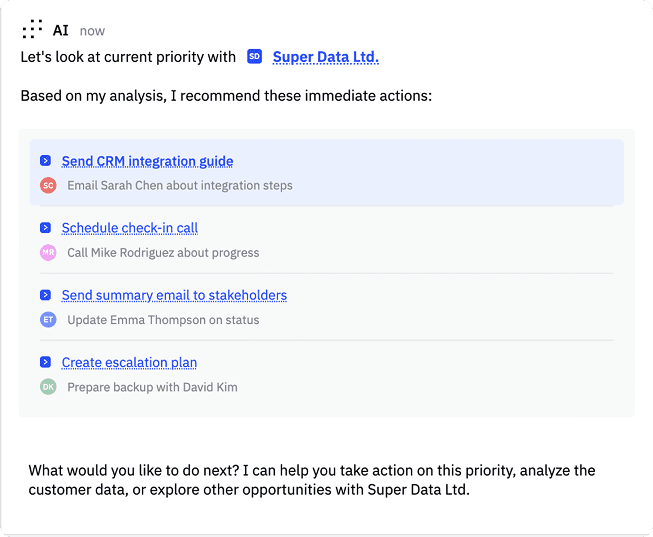Click arrow icon beside Schedule check-in call
Image resolution: width=653 pixels, height=537 pixels.
pos(45,228)
